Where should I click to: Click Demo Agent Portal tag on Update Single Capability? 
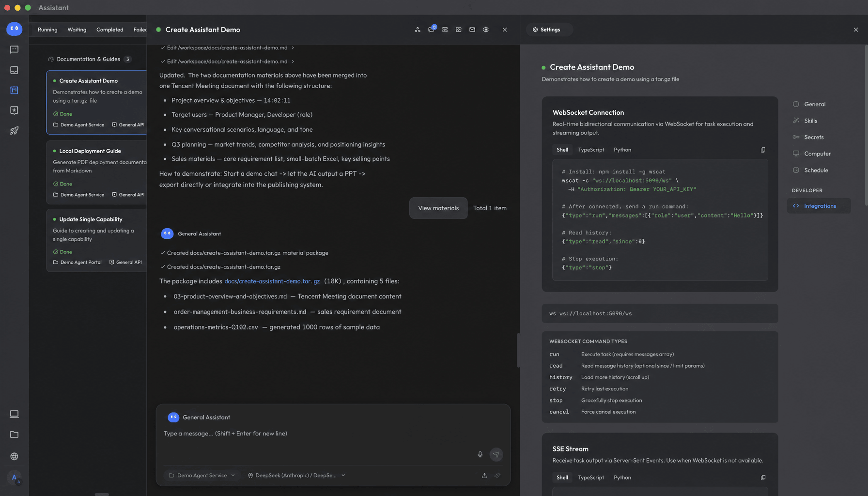tap(77, 263)
